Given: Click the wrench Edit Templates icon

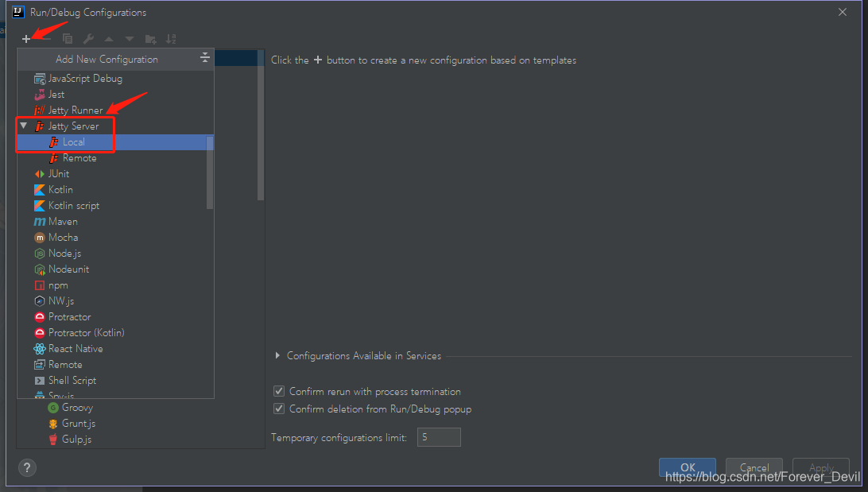Looking at the screenshot, I should 88,39.
